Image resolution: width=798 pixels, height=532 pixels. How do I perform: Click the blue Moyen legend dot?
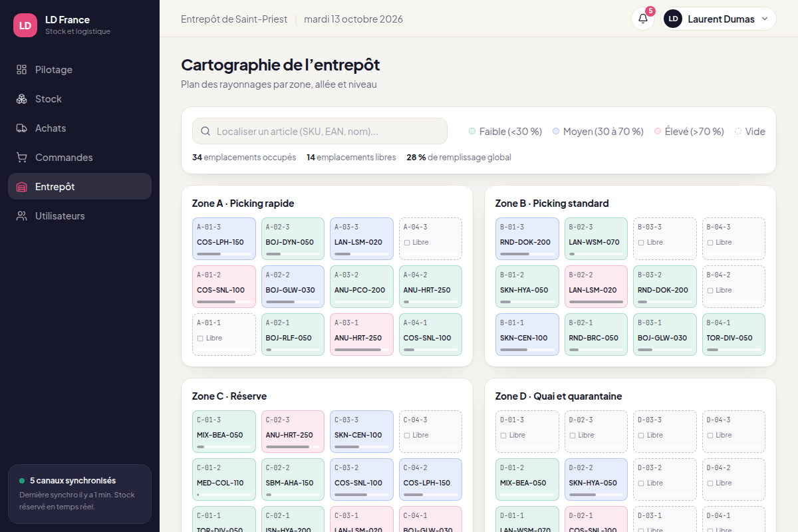click(556, 132)
